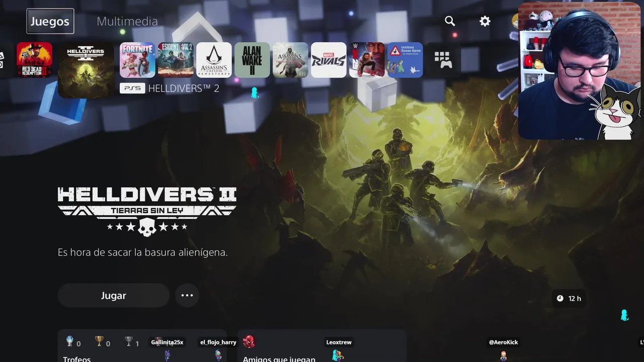Open the Alan Wake II tile
Screen dimensions: 644x362
[x=252, y=60]
